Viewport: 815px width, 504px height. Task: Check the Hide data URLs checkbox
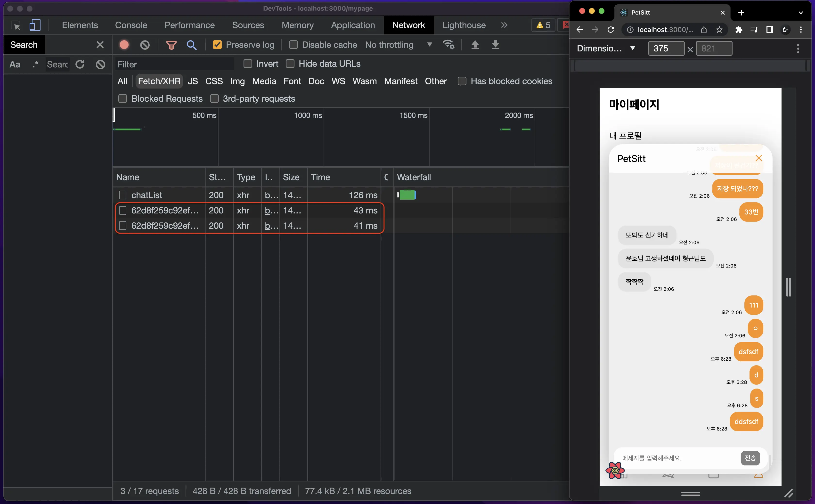[x=290, y=64]
